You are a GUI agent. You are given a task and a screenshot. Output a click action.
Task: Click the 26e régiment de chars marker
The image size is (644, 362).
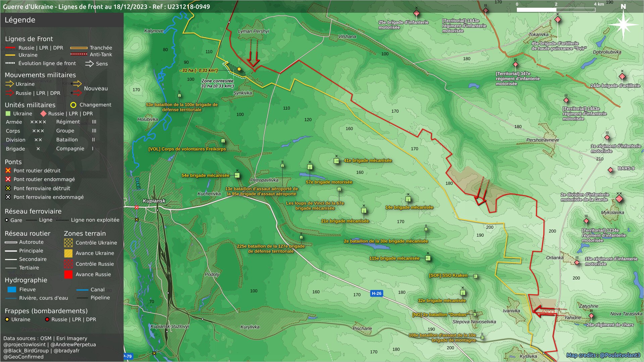[591, 316]
